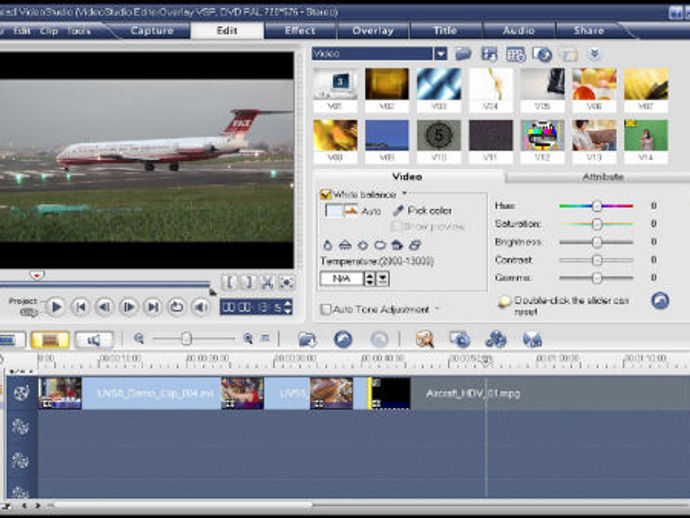Expand the library panel double-arrow icon

tap(595, 54)
